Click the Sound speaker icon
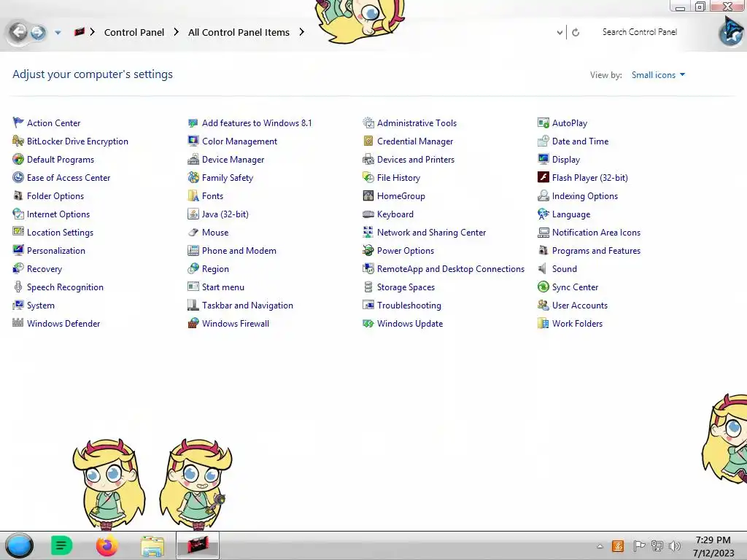The width and height of the screenshot is (747, 560). click(x=543, y=268)
